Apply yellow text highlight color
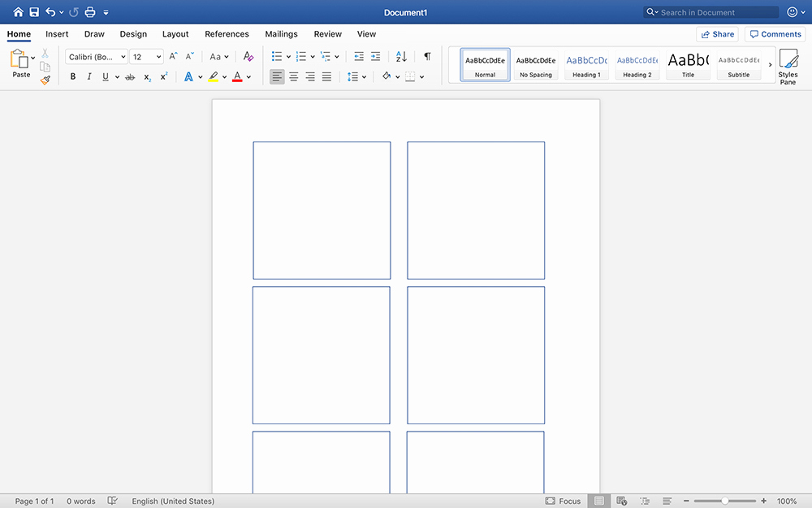Viewport: 812px width, 508px height. pos(214,76)
